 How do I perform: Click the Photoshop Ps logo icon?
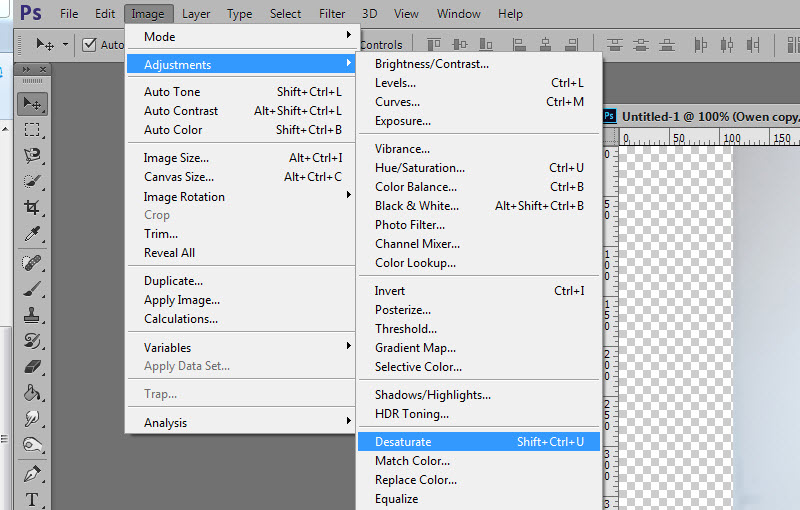click(x=31, y=13)
